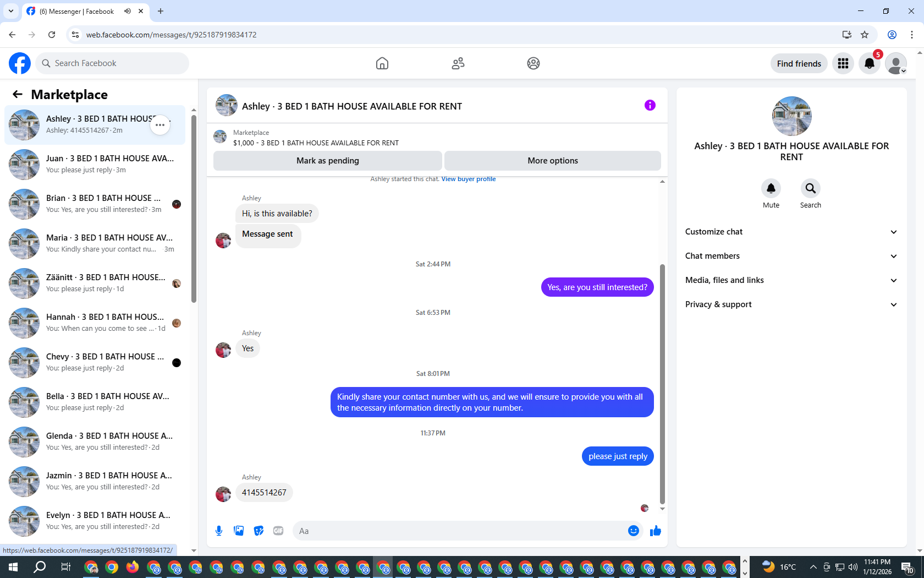The width and height of the screenshot is (924, 578).
Task: Open Firefox from the taskbar
Action: click(133, 567)
